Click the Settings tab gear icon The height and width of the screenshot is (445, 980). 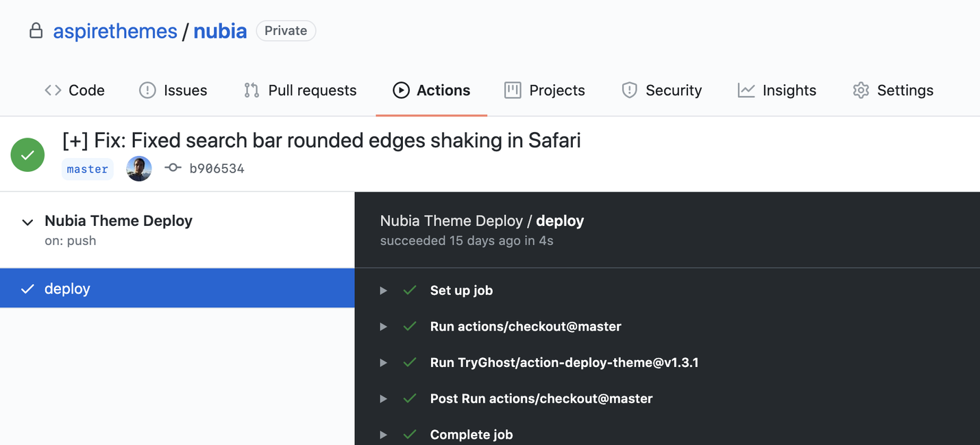(861, 90)
